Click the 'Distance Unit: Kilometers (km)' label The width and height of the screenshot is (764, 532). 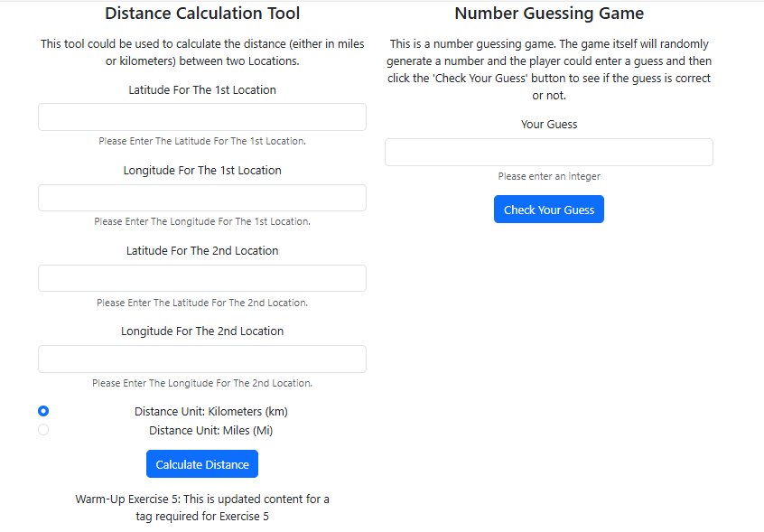[x=211, y=411]
